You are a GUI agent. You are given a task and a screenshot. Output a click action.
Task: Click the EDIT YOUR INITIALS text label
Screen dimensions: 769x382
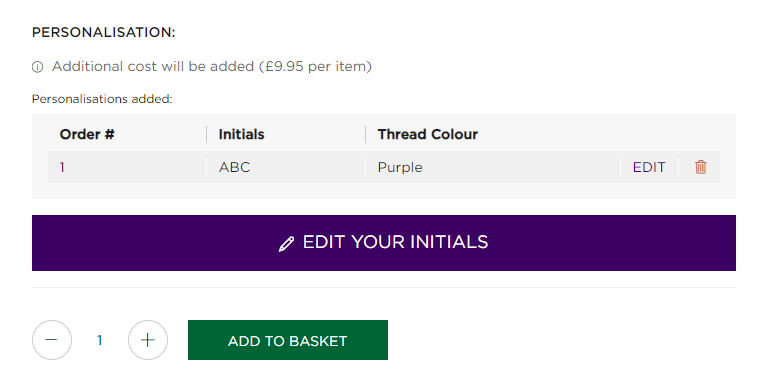click(x=395, y=242)
